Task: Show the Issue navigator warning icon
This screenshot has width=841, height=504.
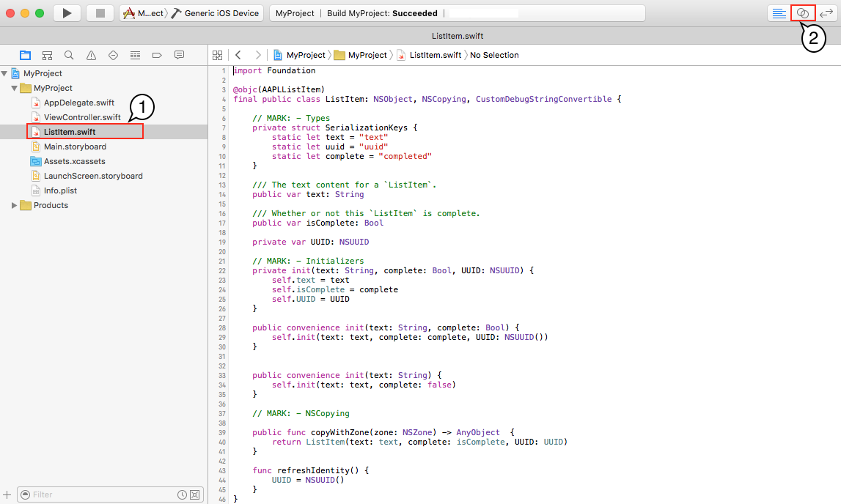Action: (x=91, y=55)
